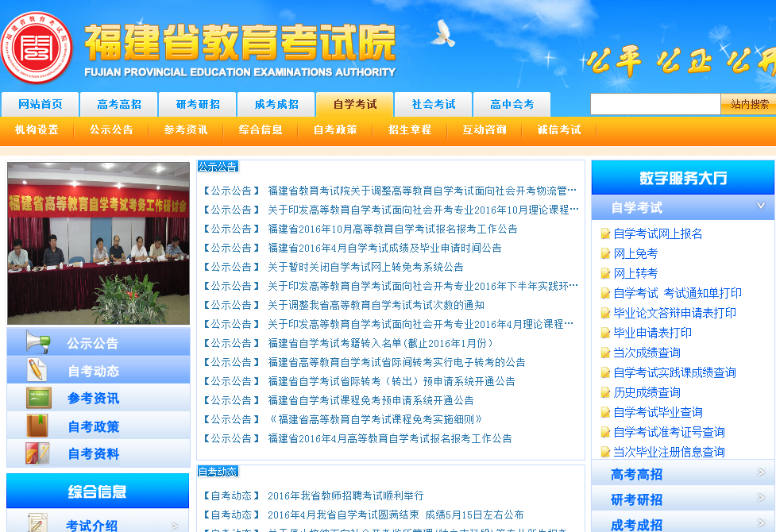
Task: Expand the 成考成招 service section arrow
Action: pos(761,522)
